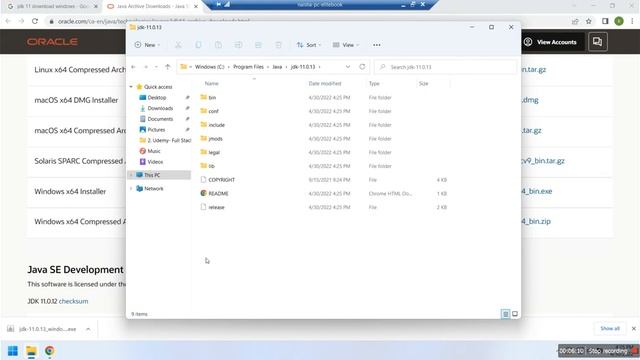Expand the Network tree node
Viewport: 640px width, 360px height.
(x=131, y=189)
